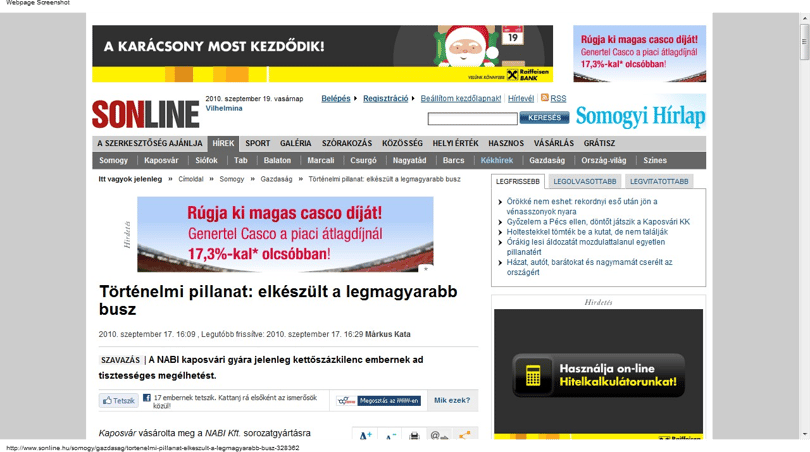Click the SZAVAZÁS tag label
The width and height of the screenshot is (810, 452).
tap(120, 360)
